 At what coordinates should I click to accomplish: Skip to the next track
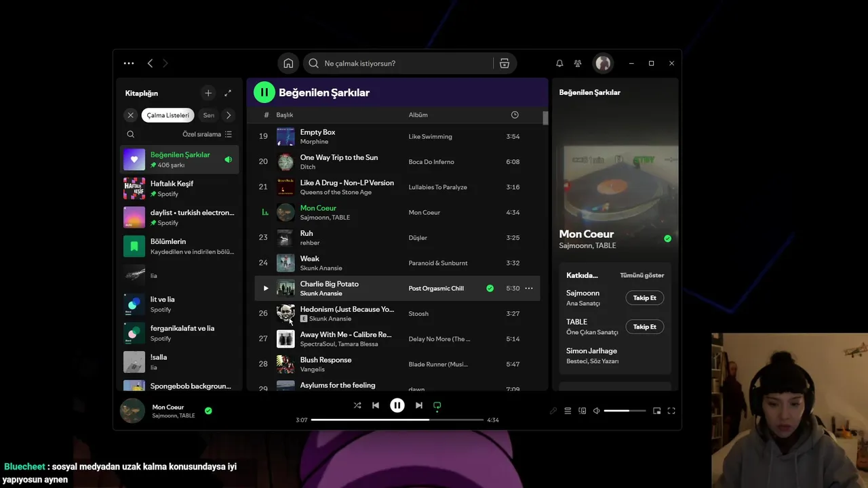point(419,405)
